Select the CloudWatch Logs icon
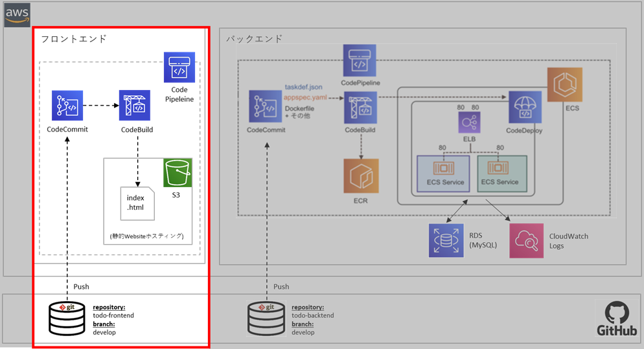Image resolution: width=644 pixels, height=349 pixels. click(x=525, y=240)
